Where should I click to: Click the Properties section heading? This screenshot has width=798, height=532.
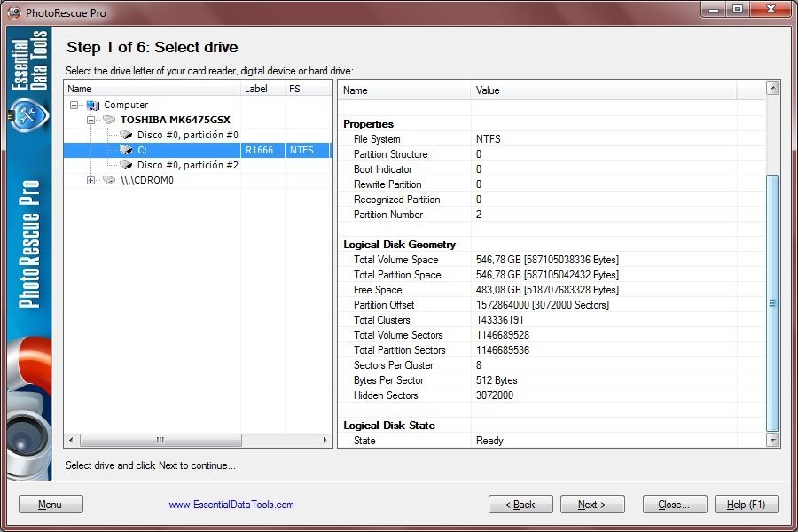pyautogui.click(x=369, y=124)
